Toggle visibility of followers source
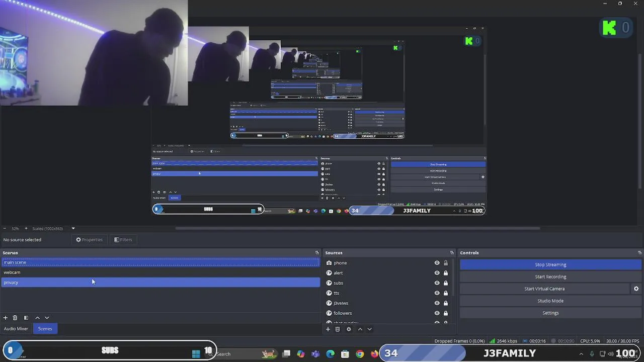 [437, 313]
